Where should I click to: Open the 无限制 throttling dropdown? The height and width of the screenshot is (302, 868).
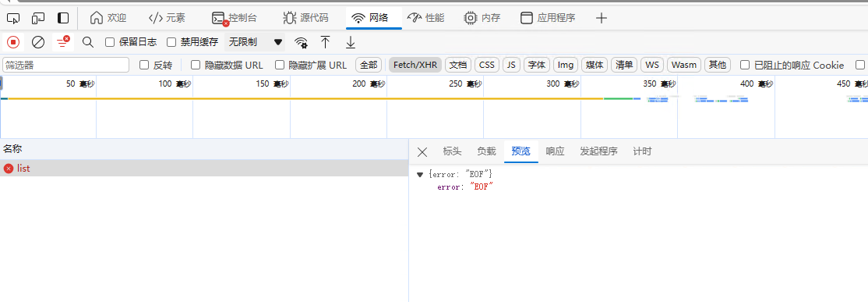[x=255, y=42]
